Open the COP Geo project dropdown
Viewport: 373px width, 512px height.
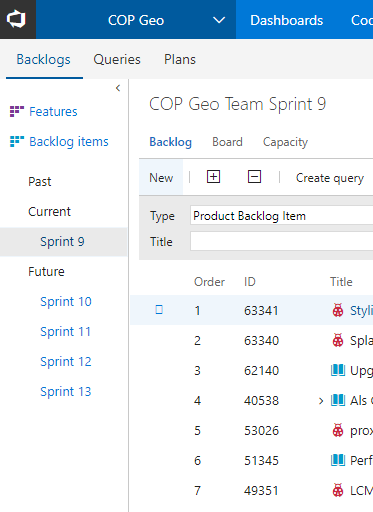[219, 20]
